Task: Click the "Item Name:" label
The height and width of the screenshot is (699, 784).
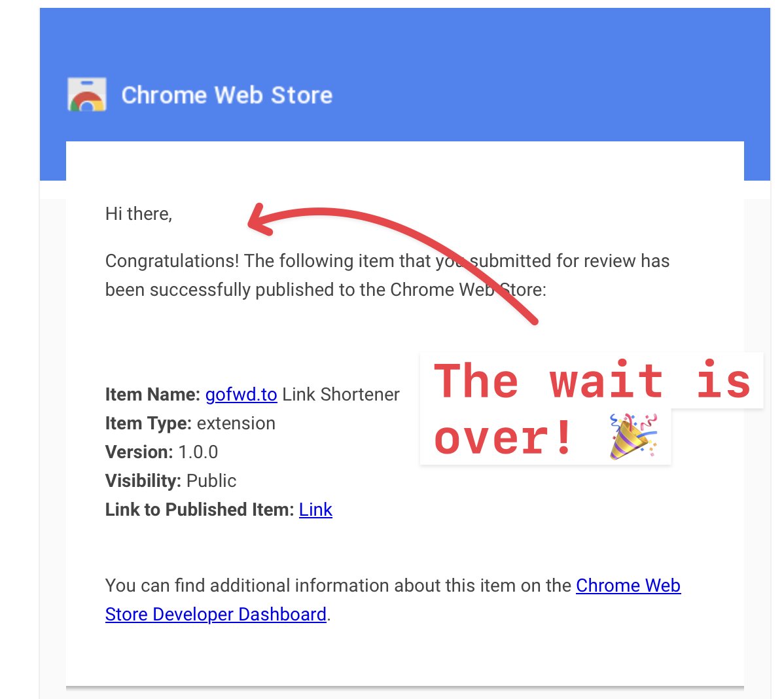Action: pos(152,395)
